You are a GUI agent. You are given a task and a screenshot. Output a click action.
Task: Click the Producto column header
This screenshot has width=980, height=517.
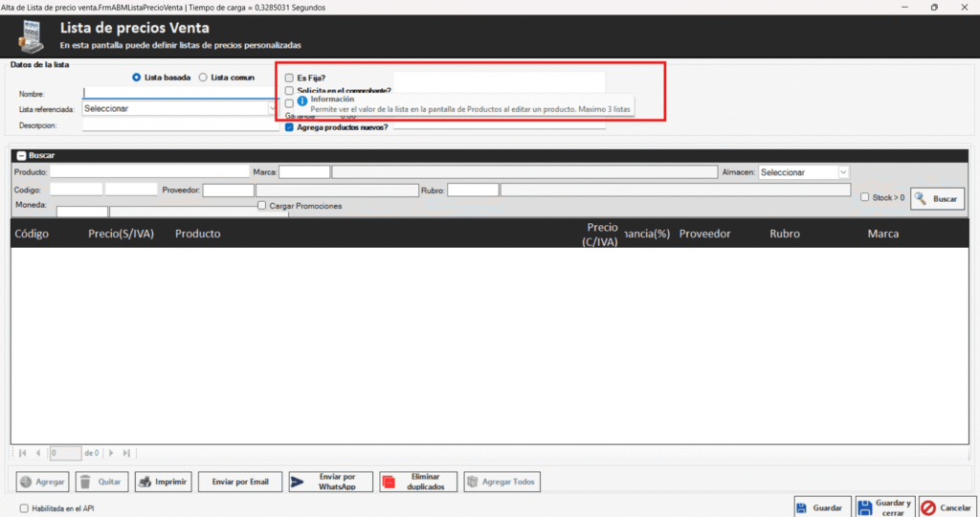[197, 234]
